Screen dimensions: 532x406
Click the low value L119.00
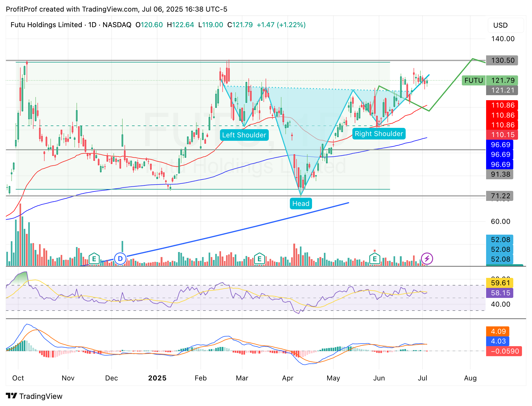pos(210,25)
